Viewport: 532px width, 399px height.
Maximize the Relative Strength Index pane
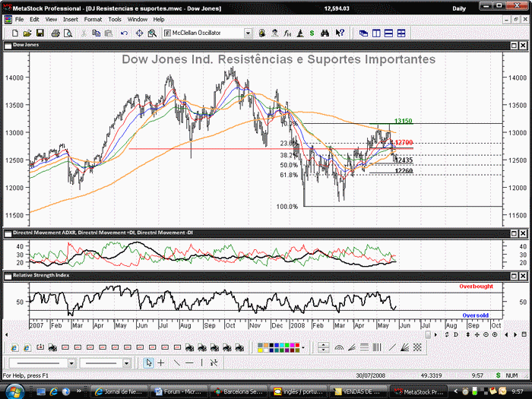click(x=514, y=276)
